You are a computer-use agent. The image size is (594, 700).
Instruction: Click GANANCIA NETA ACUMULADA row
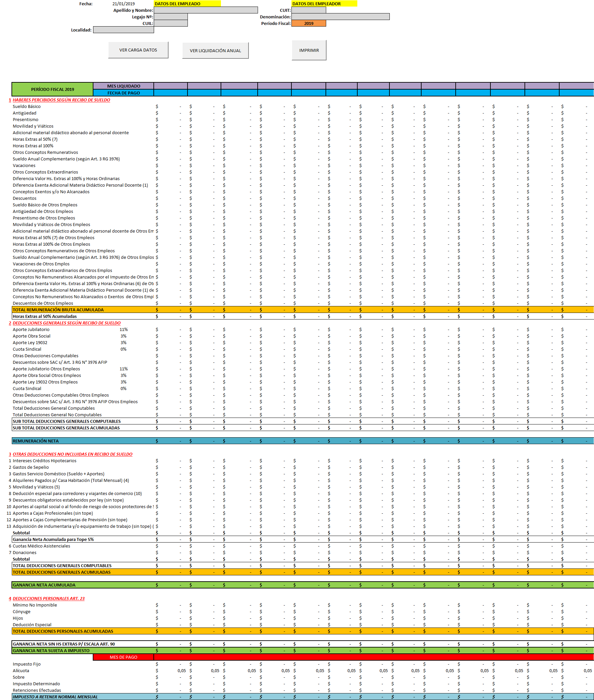(303, 585)
